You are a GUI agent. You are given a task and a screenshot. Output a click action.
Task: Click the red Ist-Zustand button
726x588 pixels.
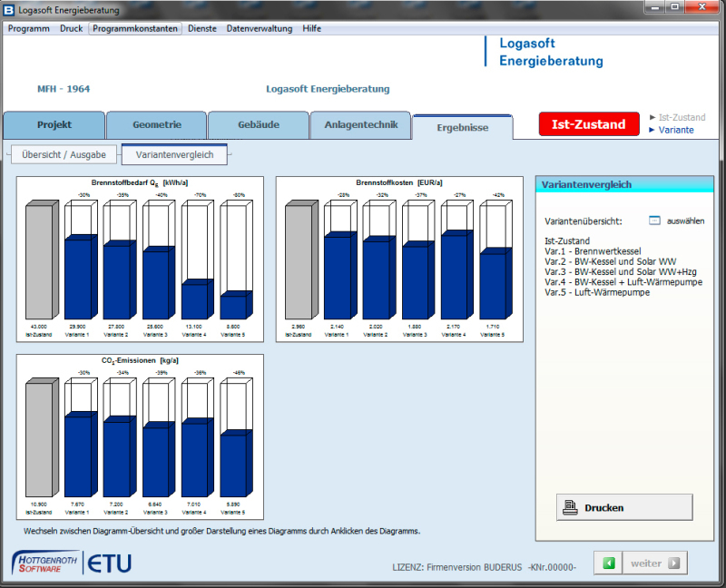tap(589, 124)
